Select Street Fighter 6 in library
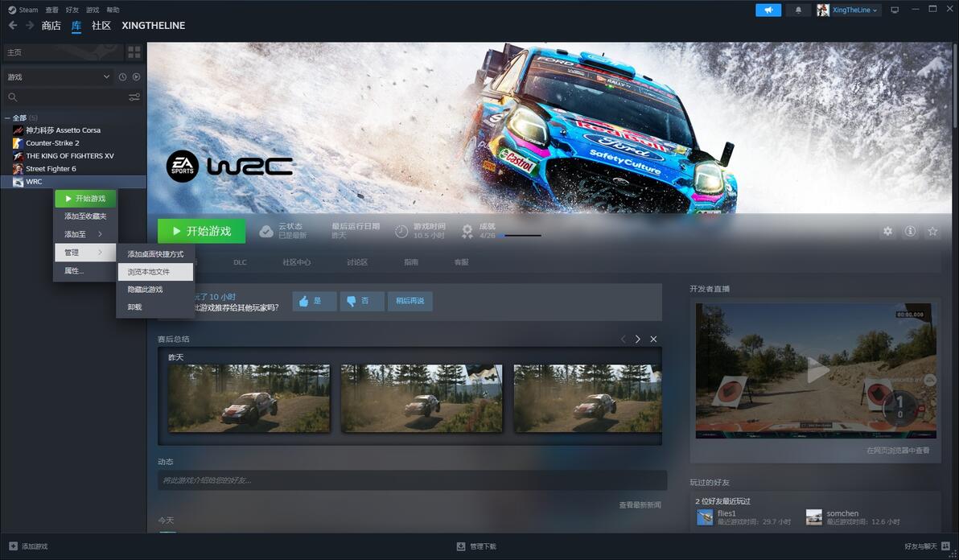 (73, 169)
